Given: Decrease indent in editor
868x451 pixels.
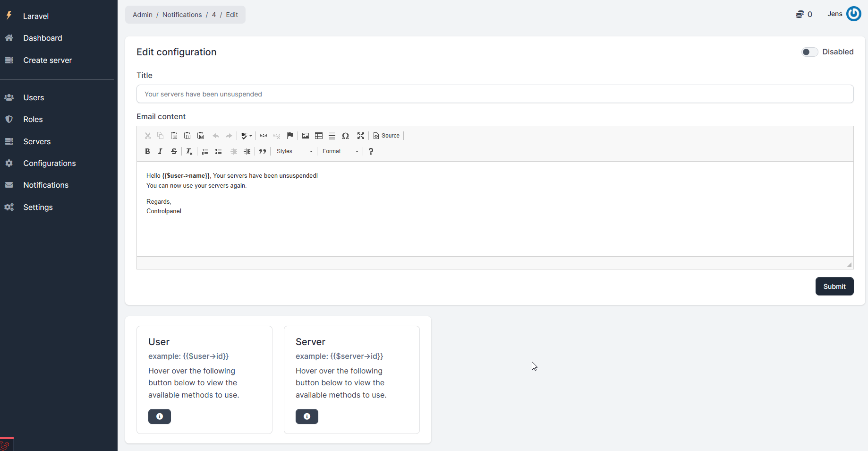Looking at the screenshot, I should click(x=234, y=151).
